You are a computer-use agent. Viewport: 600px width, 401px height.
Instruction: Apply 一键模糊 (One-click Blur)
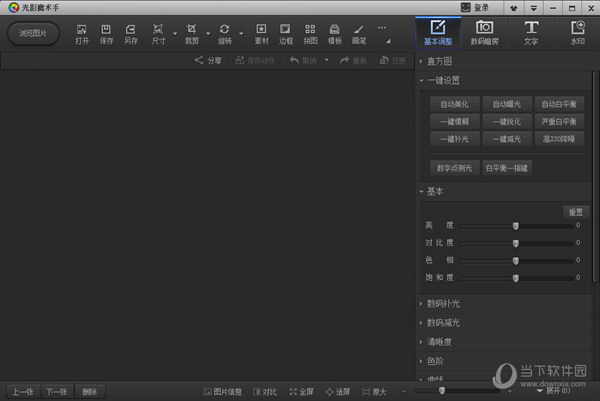tap(455, 122)
